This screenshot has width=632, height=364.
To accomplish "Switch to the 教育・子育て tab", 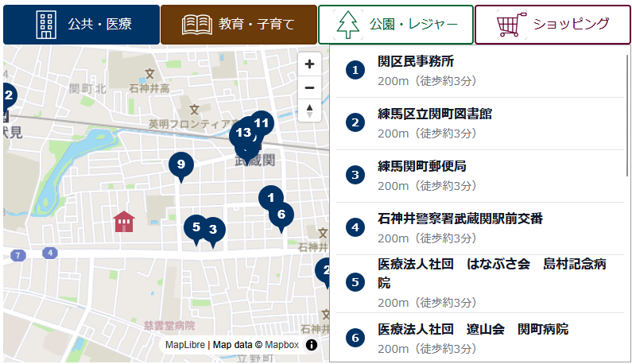I will point(238,25).
